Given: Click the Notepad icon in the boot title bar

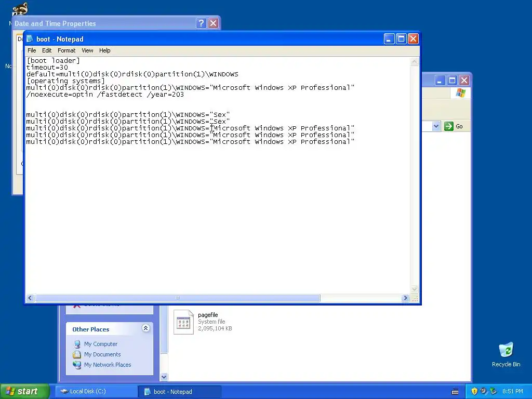Looking at the screenshot, I should coord(30,38).
